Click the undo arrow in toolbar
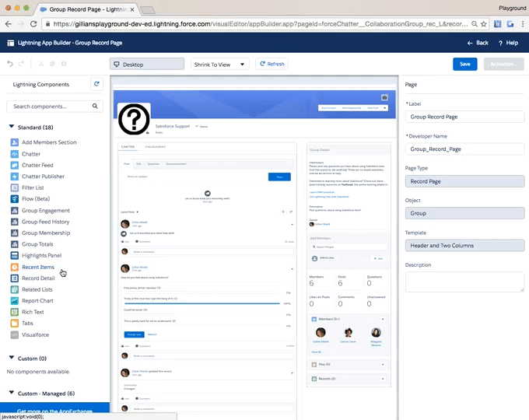Image resolution: width=529 pixels, height=420 pixels. point(10,64)
